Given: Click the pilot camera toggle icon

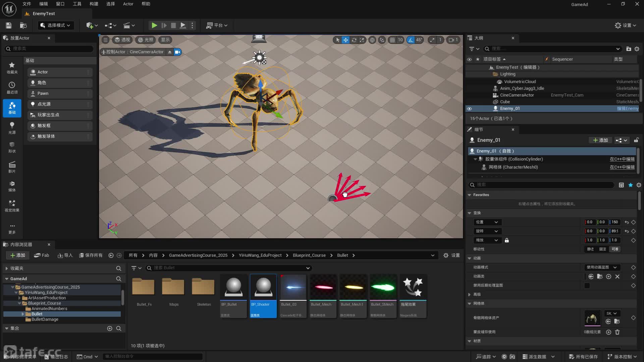Looking at the screenshot, I should click(x=177, y=52).
